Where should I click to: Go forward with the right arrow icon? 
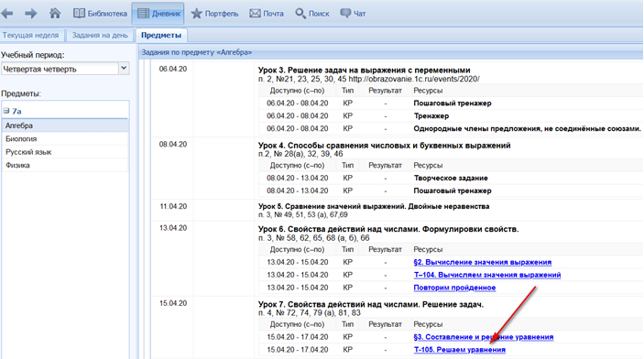click(x=31, y=14)
